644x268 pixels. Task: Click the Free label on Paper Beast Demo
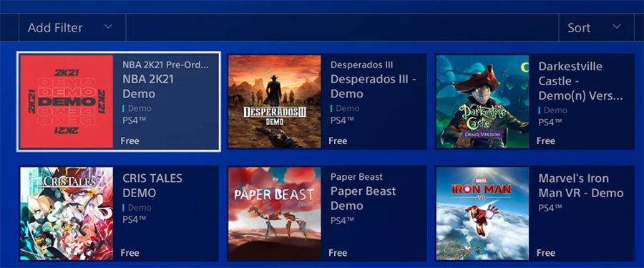[x=338, y=253]
